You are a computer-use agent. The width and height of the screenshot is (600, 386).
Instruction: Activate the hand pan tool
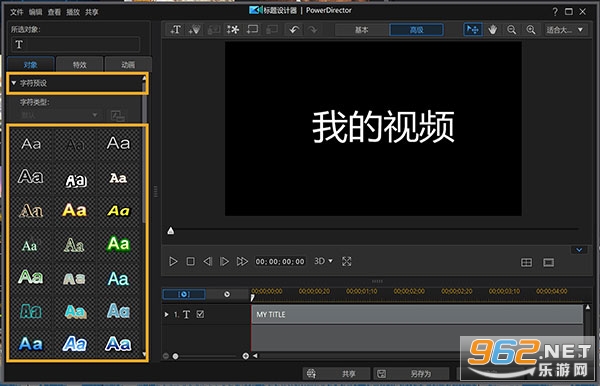pyautogui.click(x=492, y=29)
